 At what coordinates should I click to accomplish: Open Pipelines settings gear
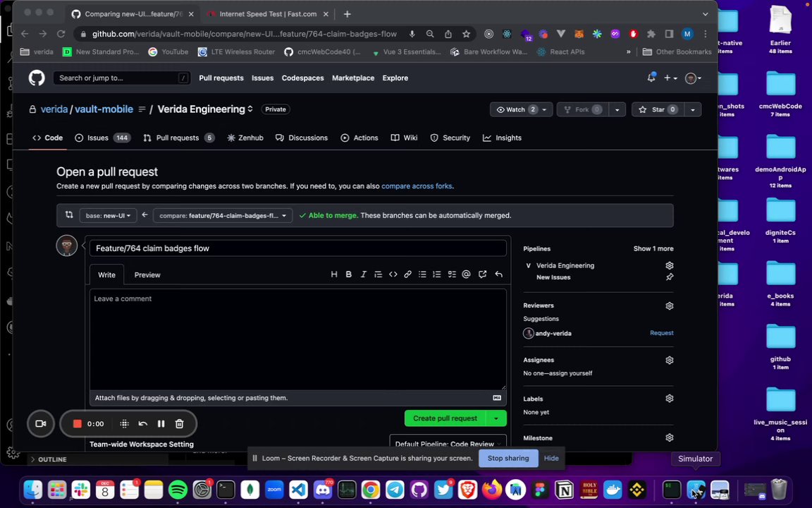click(x=670, y=265)
